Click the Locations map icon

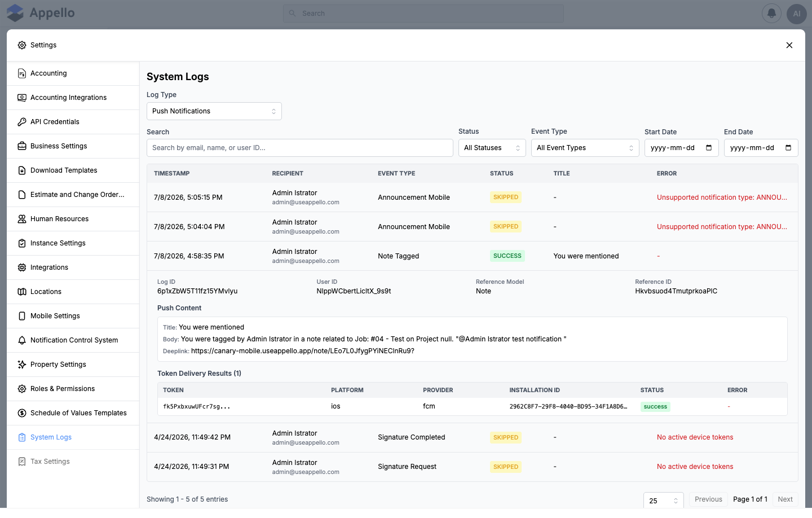click(22, 292)
